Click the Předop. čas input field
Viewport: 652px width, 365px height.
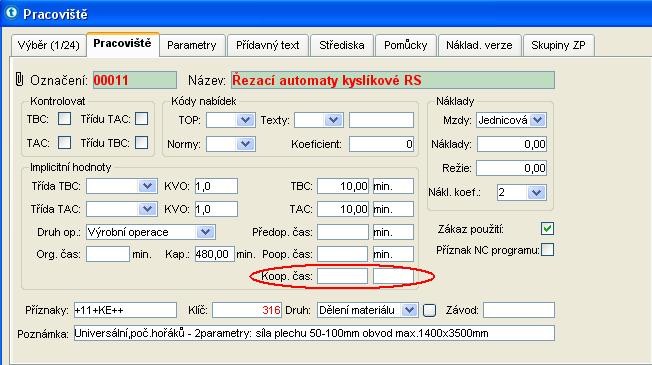(343, 232)
